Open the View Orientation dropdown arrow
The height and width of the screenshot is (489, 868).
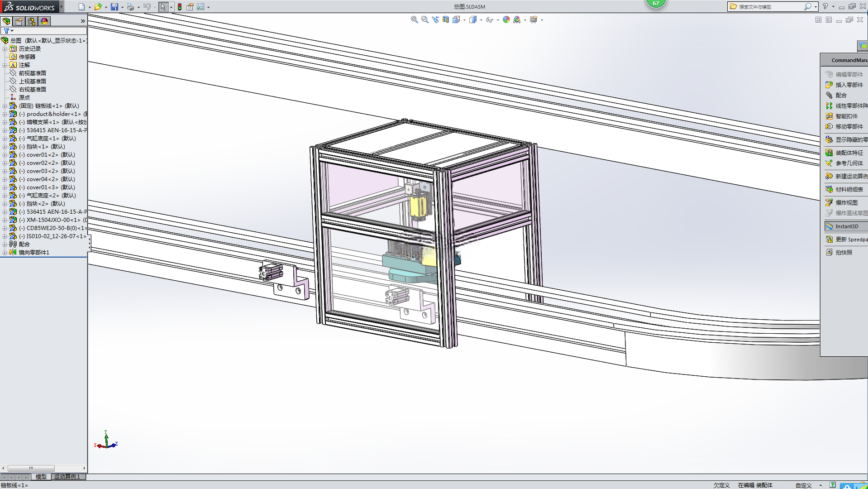[x=464, y=20]
